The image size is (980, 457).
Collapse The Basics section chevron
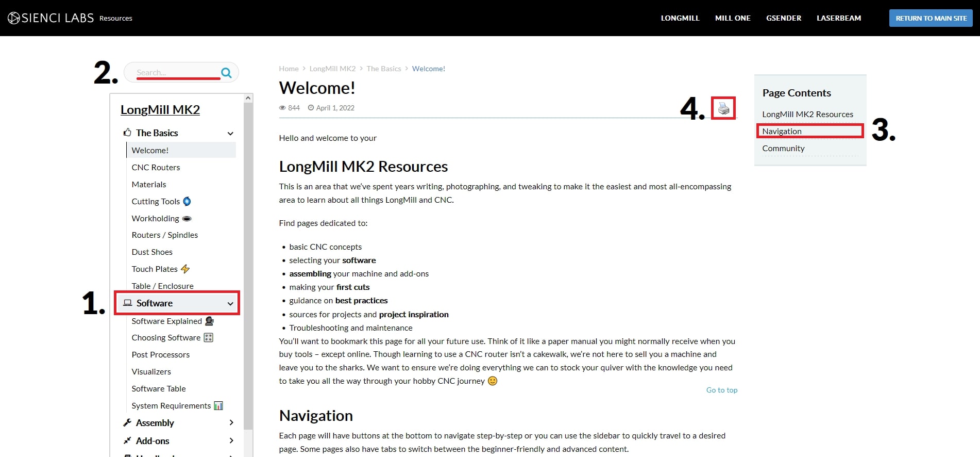click(x=230, y=134)
